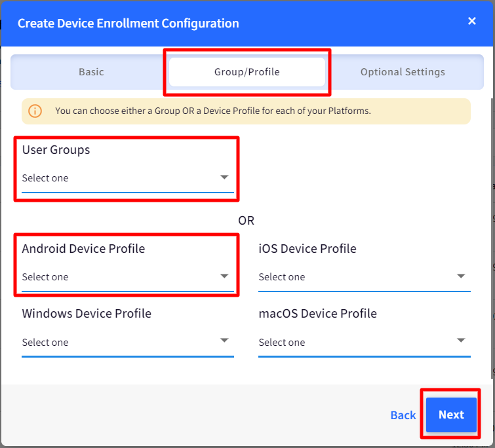Expand the Windows Device Profile dropdown
This screenshot has height=448, width=495.
pyautogui.click(x=128, y=343)
